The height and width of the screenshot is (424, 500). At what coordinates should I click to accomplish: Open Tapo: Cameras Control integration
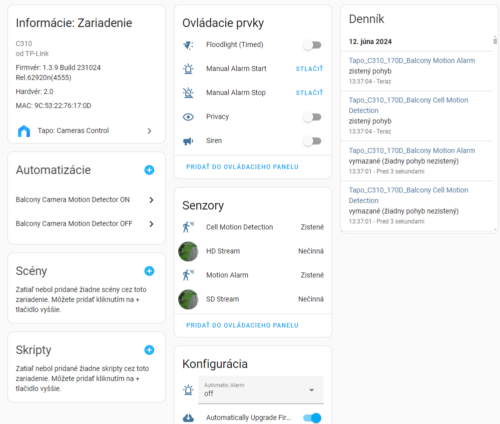[x=85, y=131]
